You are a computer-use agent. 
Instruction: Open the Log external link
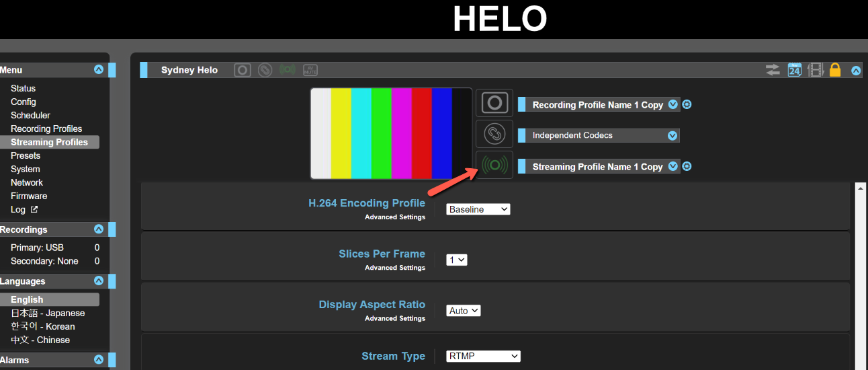24,209
